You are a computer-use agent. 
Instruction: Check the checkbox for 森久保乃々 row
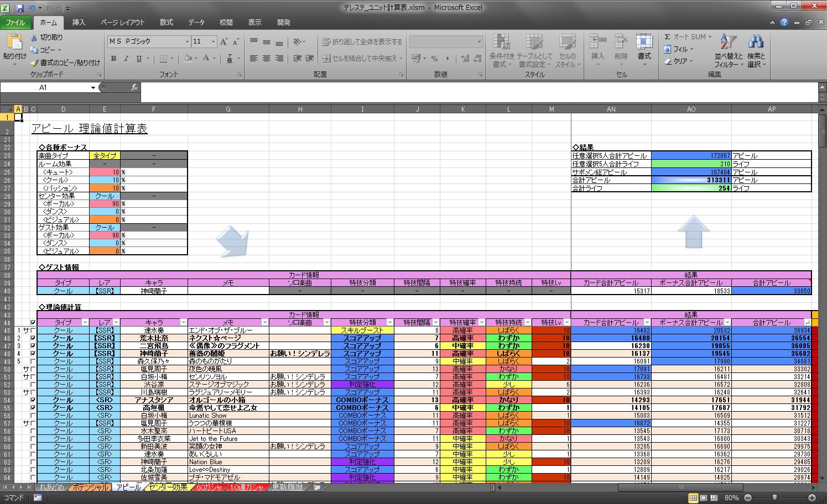[x=33, y=361]
